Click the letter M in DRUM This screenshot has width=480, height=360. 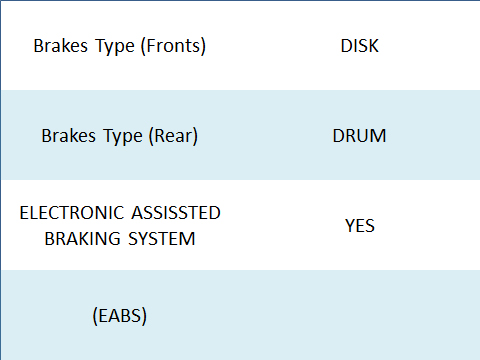[378, 136]
